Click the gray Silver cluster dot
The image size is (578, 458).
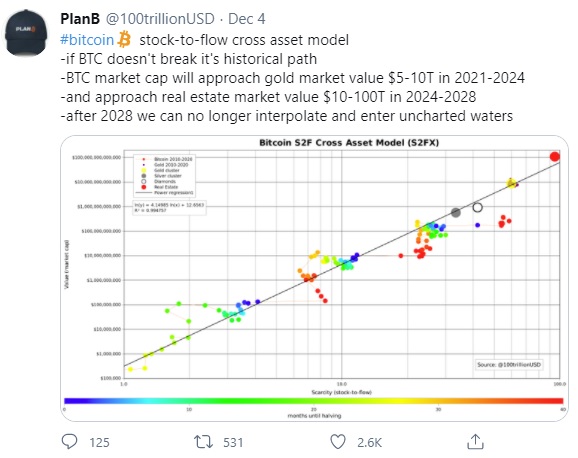(456, 212)
